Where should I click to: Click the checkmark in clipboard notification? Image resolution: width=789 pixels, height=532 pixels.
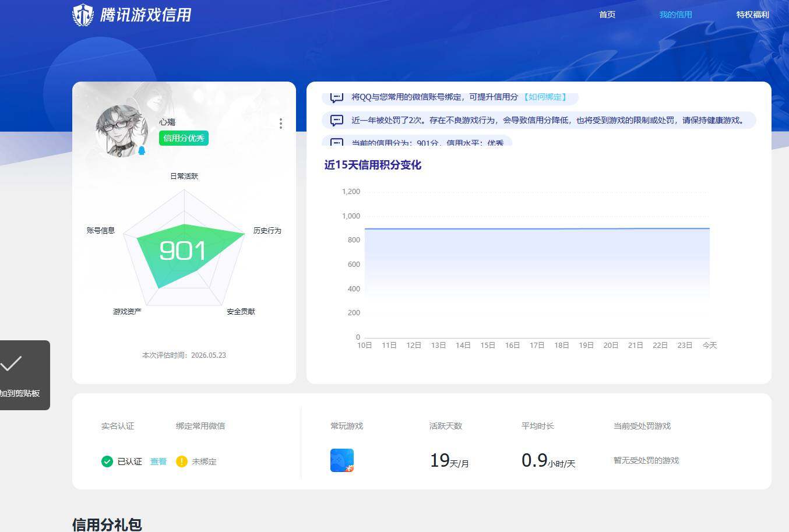(x=10, y=364)
